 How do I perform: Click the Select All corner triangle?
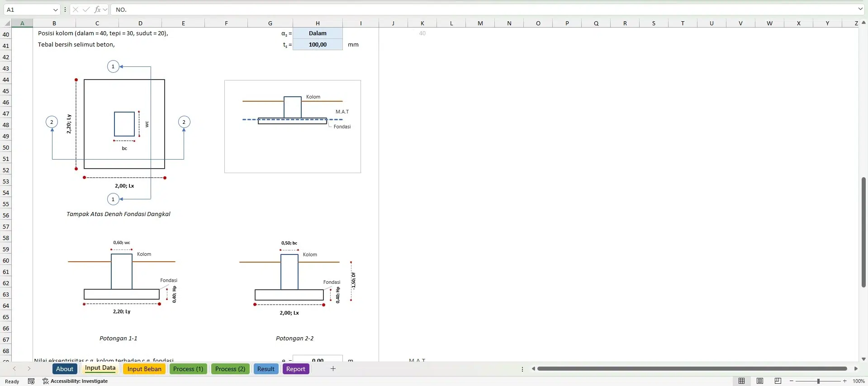tap(7, 23)
